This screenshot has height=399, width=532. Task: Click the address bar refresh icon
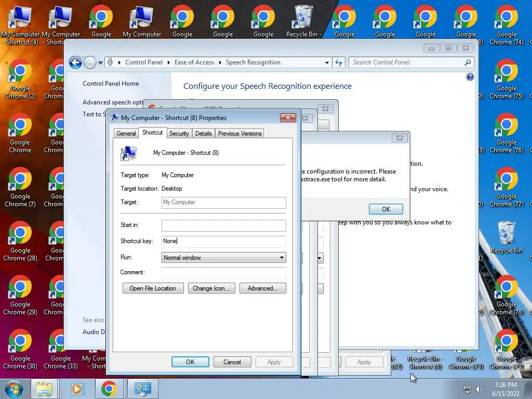pos(339,62)
